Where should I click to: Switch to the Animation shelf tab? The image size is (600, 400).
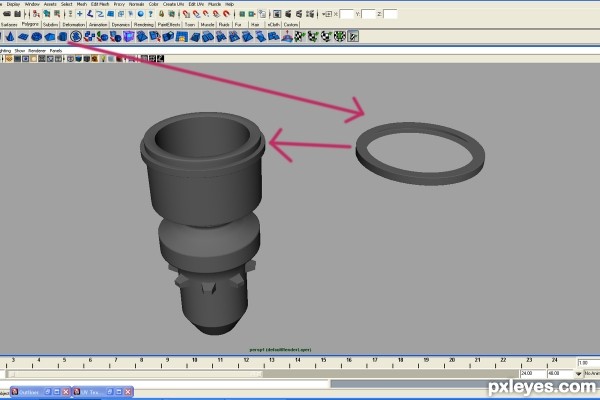click(98, 24)
